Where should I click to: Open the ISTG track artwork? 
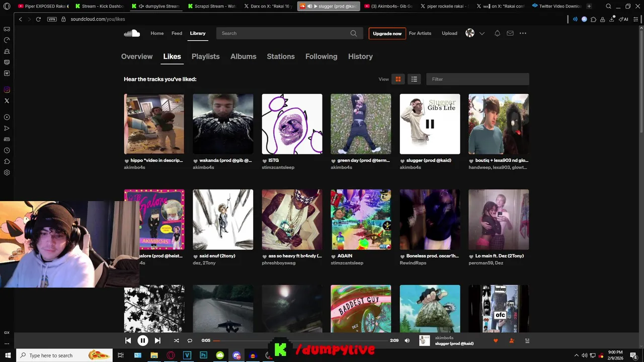coord(292,124)
